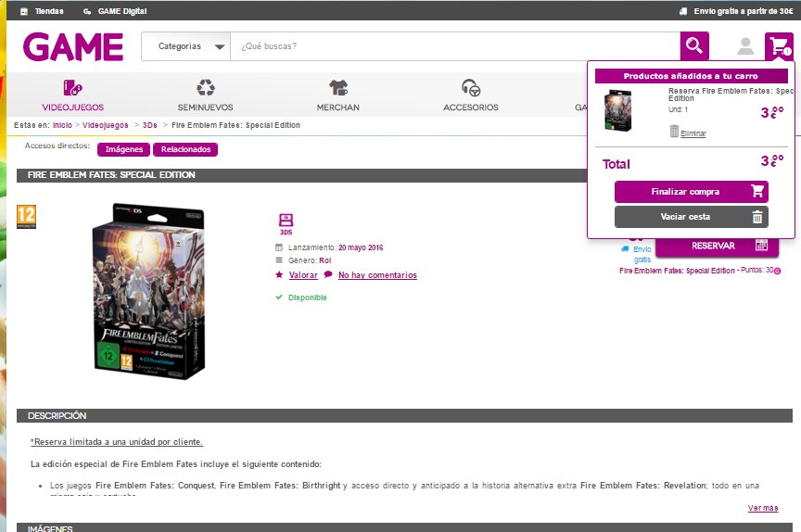Select the MERCHAN menu

click(338, 108)
